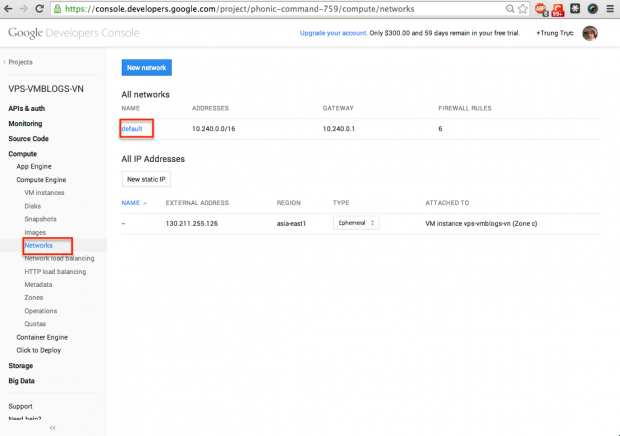620x436 pixels.
Task: Open Quotas in sidebar
Action: tap(35, 324)
